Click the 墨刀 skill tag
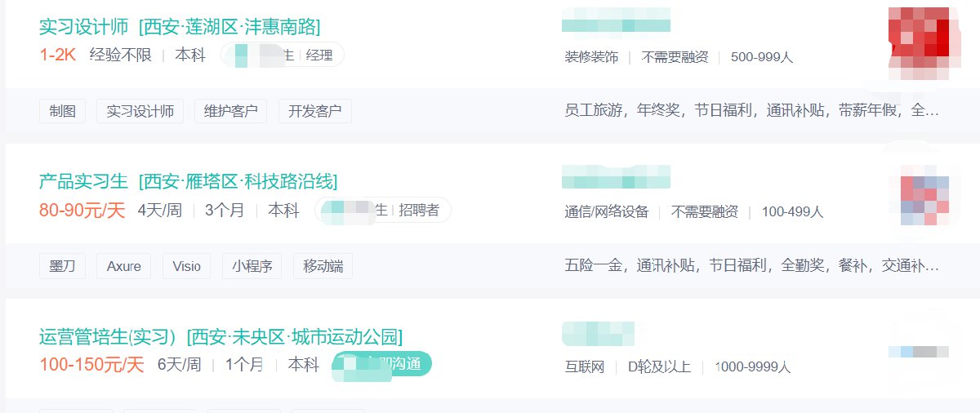980x413 pixels. click(62, 266)
